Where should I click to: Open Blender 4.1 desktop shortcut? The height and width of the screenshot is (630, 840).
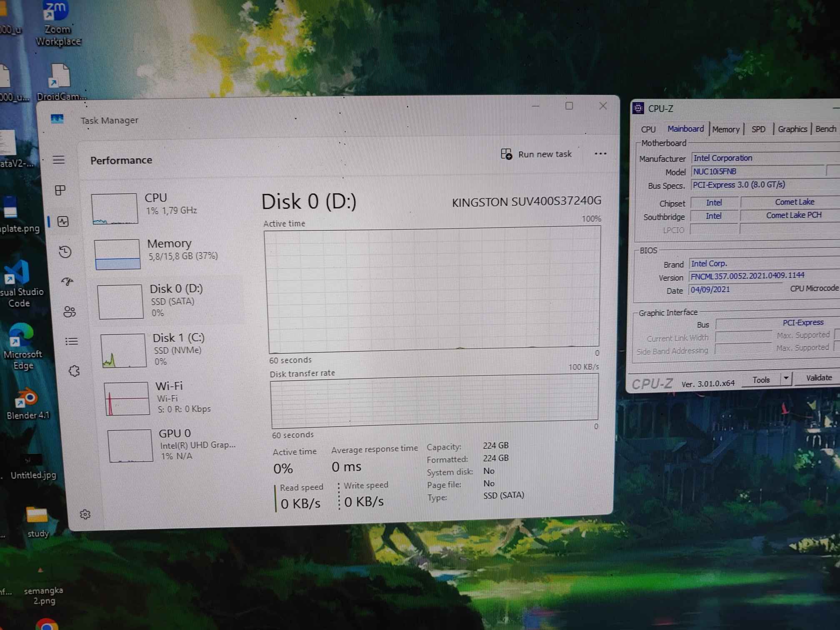[x=27, y=404]
